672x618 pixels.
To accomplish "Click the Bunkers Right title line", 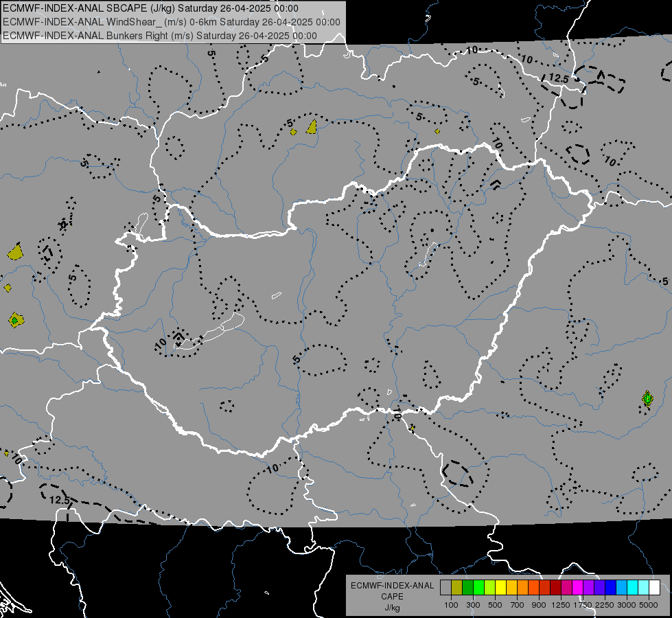I will 160,36.
